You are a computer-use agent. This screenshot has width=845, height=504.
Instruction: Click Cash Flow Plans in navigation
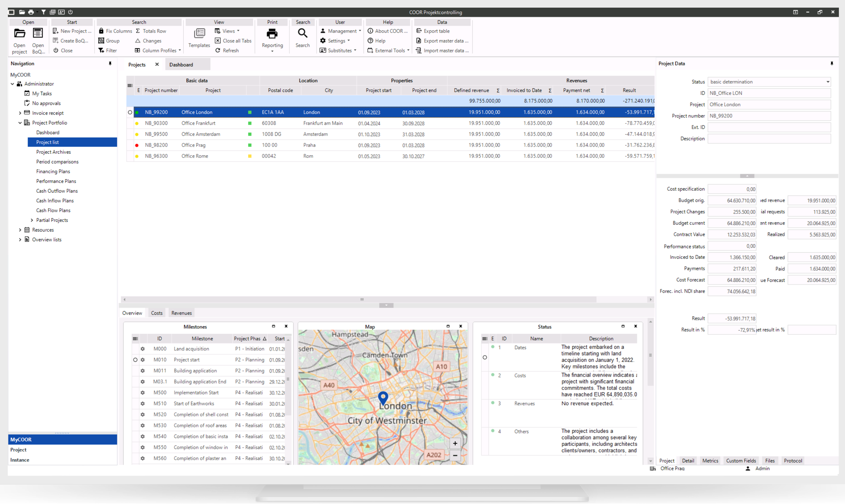point(53,210)
